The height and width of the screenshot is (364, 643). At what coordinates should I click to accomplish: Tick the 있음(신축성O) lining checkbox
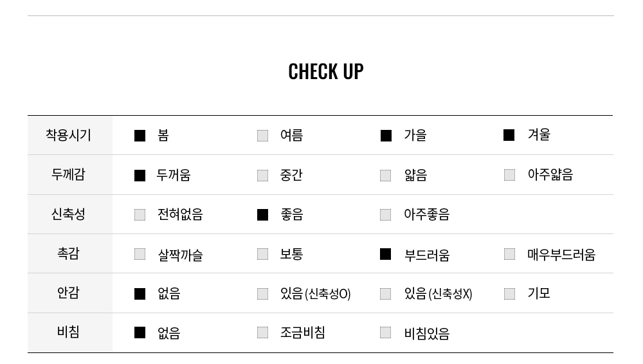[x=262, y=295]
